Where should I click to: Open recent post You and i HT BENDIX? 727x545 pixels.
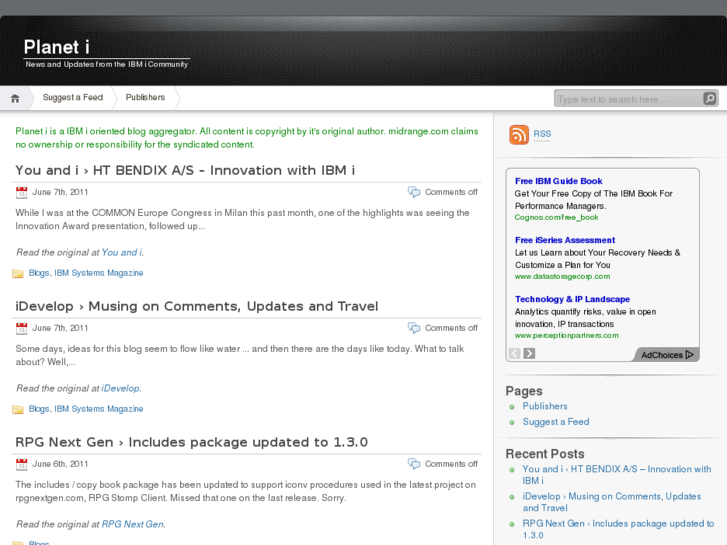pyautogui.click(x=617, y=474)
